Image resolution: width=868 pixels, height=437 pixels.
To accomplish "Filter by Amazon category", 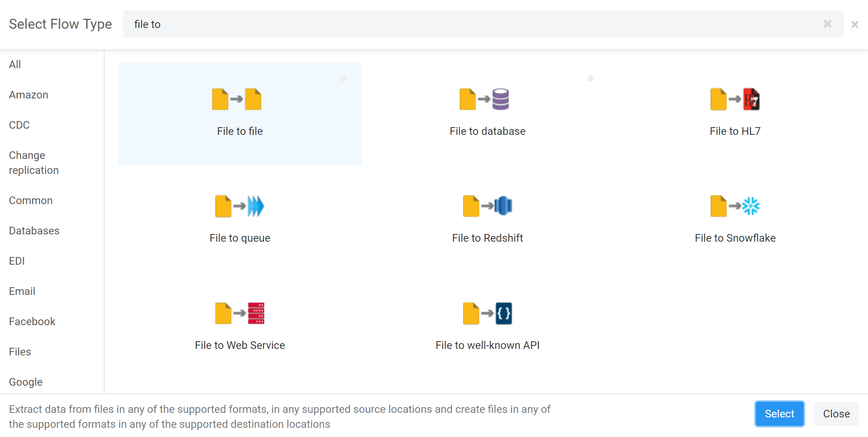I will [28, 95].
